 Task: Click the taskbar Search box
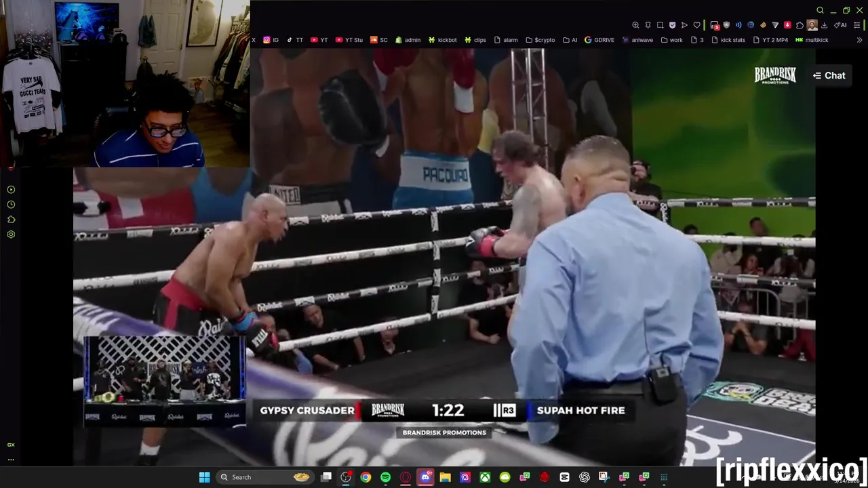264,477
